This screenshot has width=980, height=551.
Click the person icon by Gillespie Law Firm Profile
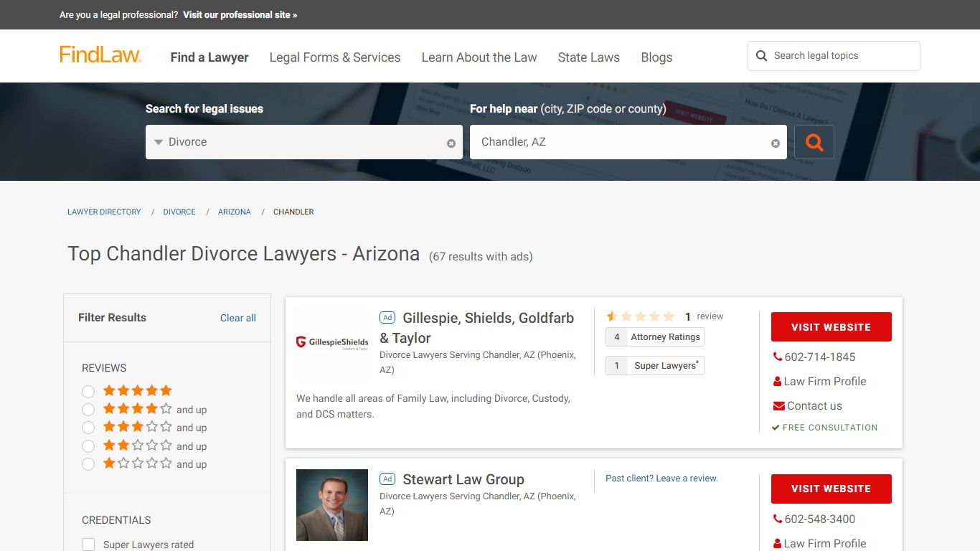777,381
